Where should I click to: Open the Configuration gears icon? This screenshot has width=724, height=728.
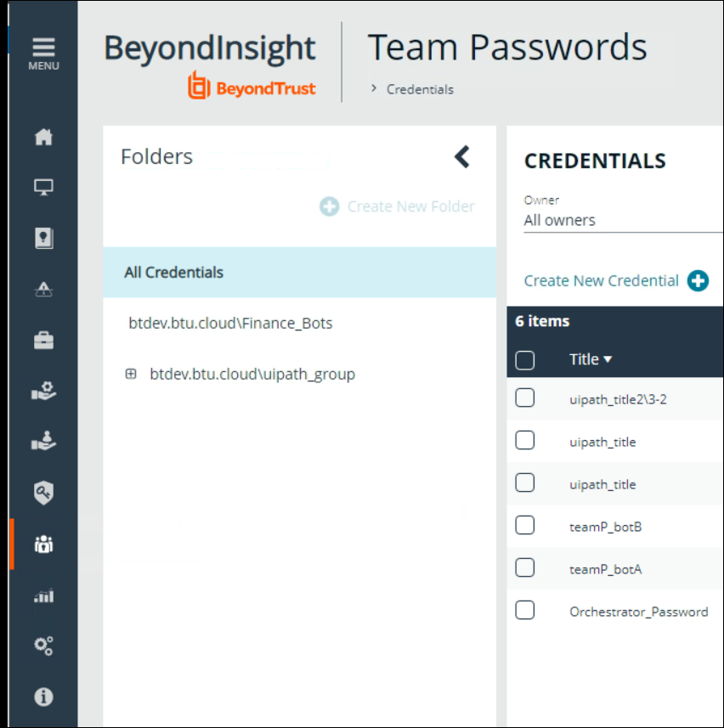coord(42,646)
